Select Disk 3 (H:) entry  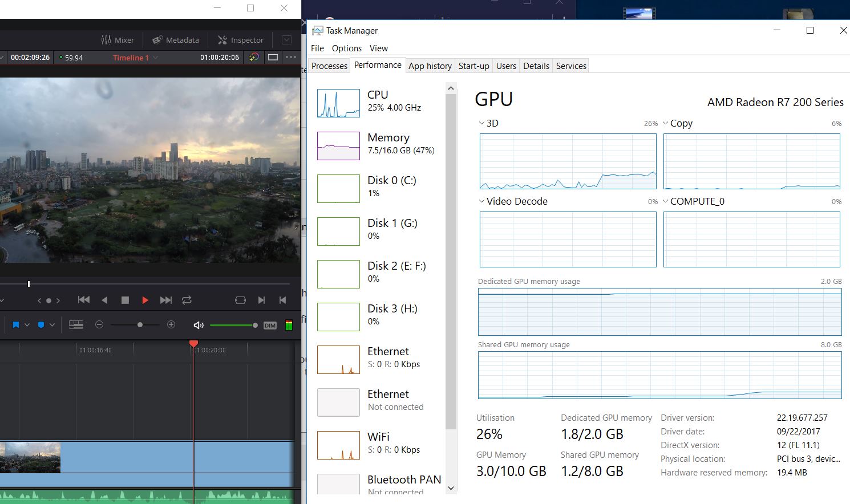pos(379,317)
